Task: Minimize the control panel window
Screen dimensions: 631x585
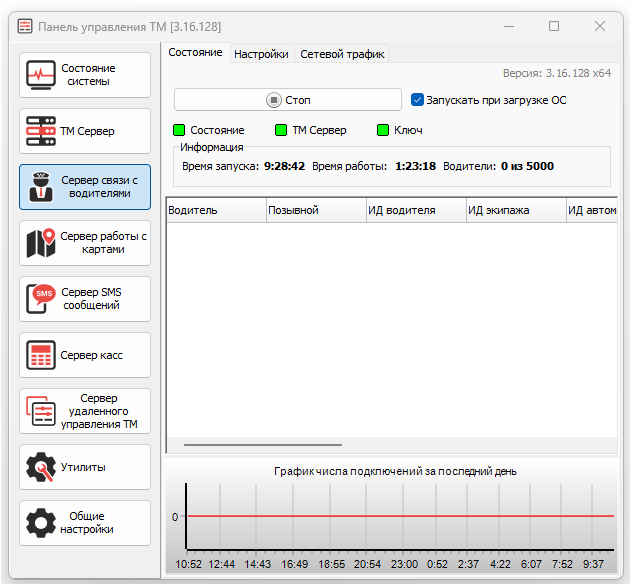Action: point(509,27)
